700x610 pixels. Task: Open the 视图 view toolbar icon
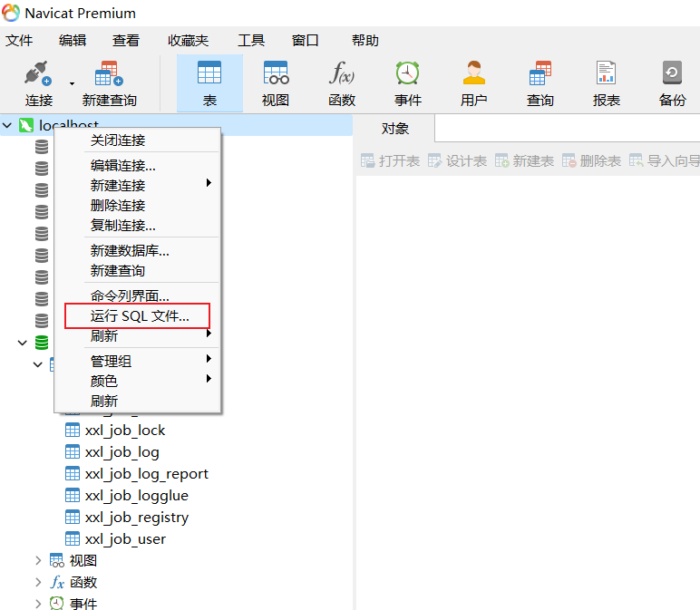[276, 73]
